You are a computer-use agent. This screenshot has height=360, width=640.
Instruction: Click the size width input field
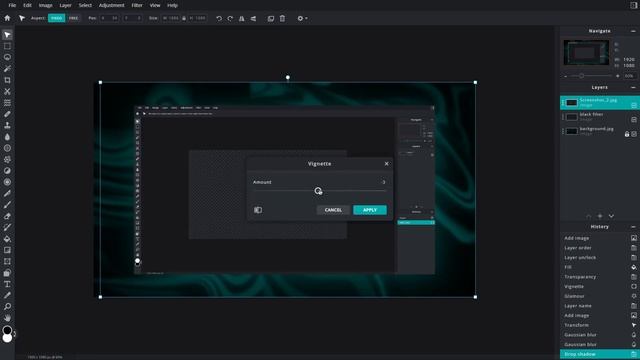pos(171,18)
